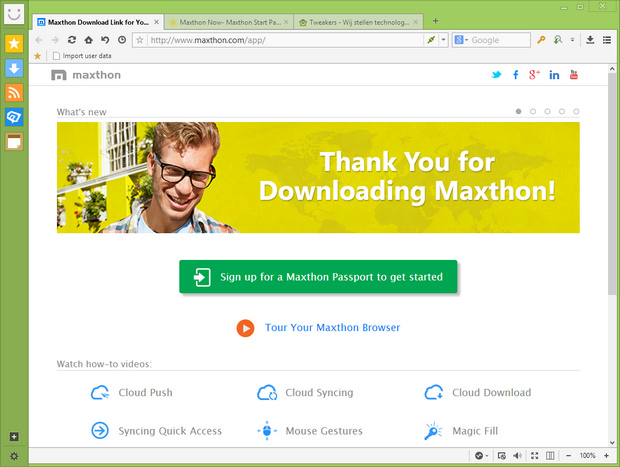Switch rendering engine via lightning icon
The width and height of the screenshot is (620, 467).
(431, 40)
